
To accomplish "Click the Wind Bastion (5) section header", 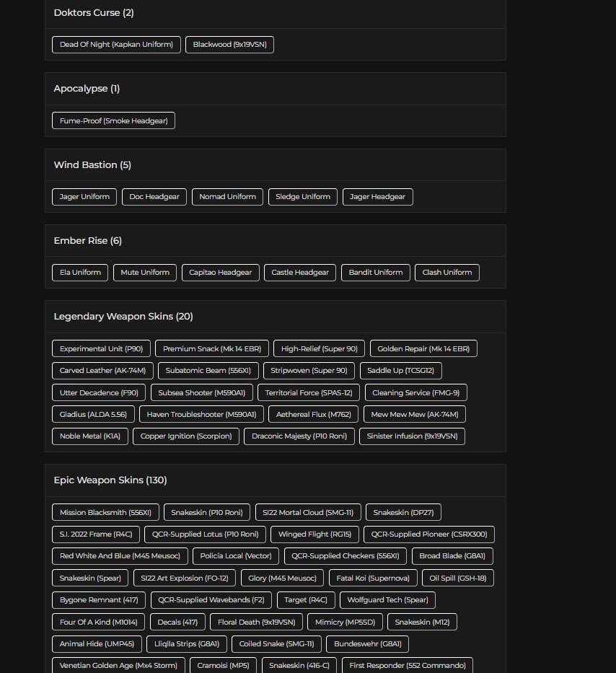I will tap(92, 165).
